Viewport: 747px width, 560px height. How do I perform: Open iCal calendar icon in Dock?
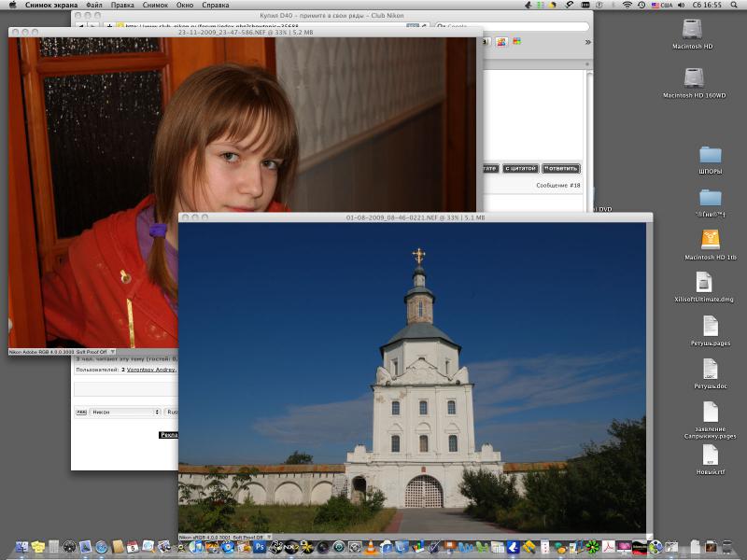(x=133, y=547)
